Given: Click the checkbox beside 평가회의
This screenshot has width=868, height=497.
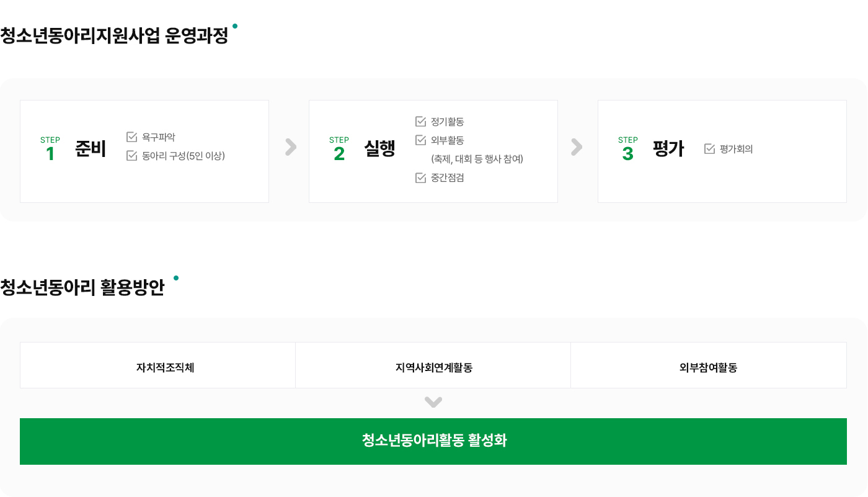Looking at the screenshot, I should (709, 149).
